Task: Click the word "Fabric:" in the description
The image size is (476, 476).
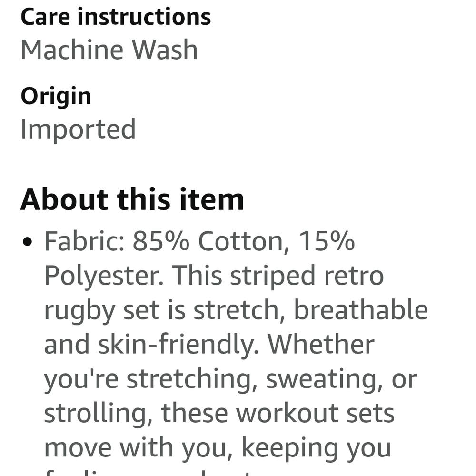Action: [x=84, y=241]
